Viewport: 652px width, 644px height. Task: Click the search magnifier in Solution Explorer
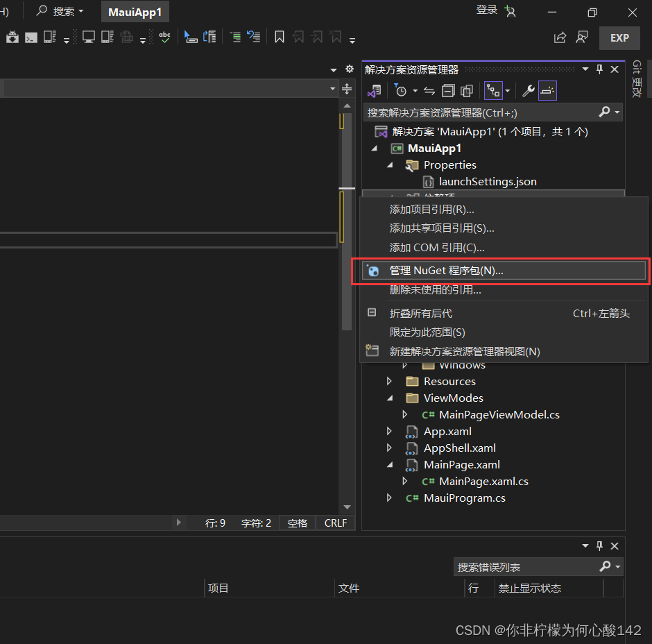click(x=605, y=112)
